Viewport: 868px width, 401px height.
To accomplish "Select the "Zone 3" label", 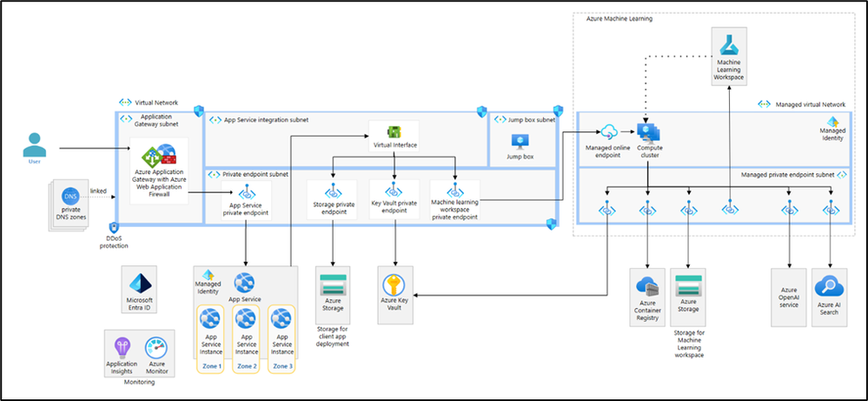I will click(x=282, y=366).
